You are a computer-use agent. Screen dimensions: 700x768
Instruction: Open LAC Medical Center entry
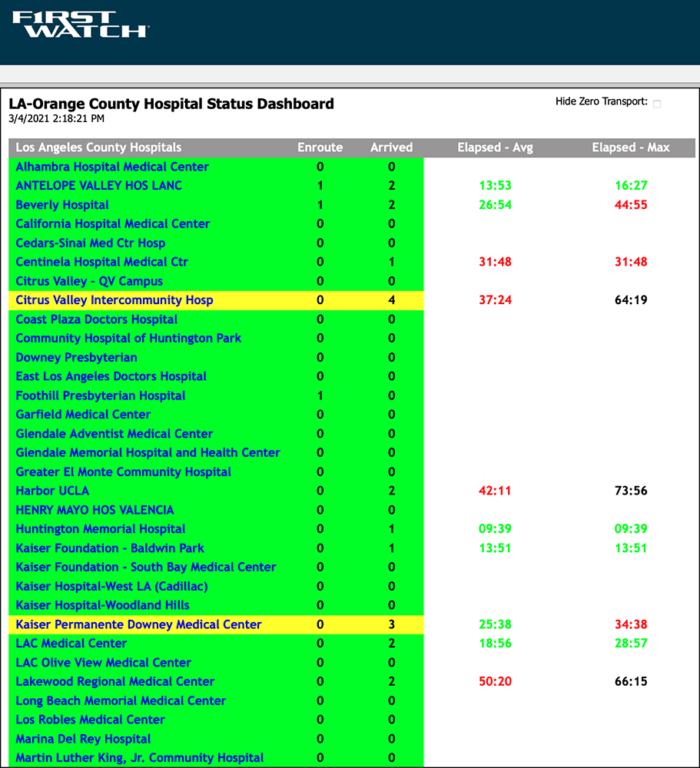tap(71, 644)
